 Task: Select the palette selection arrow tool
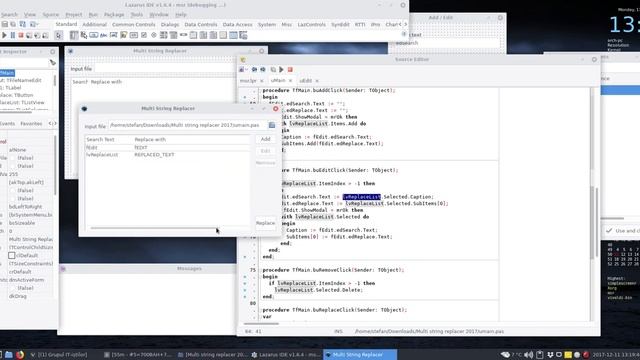tap(58, 36)
